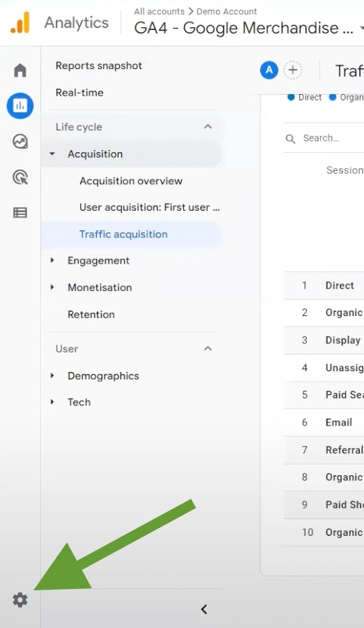Viewport: 364px width, 628px height.
Task: Open Admin settings gear icon
Action: (20, 600)
